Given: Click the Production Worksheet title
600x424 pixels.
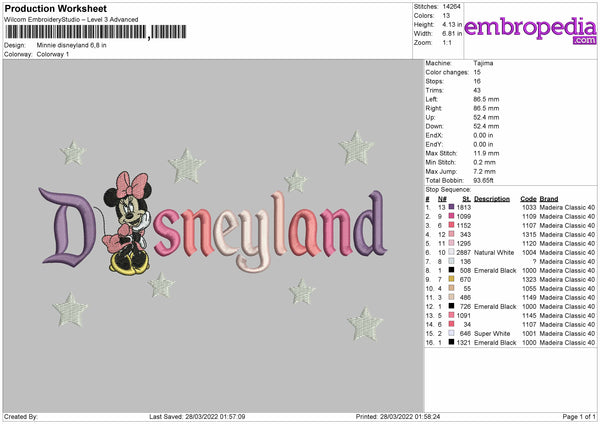Looking at the screenshot, I should [56, 8].
